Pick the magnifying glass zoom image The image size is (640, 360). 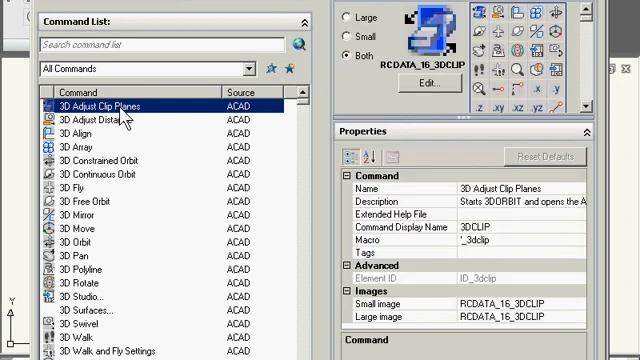517,70
